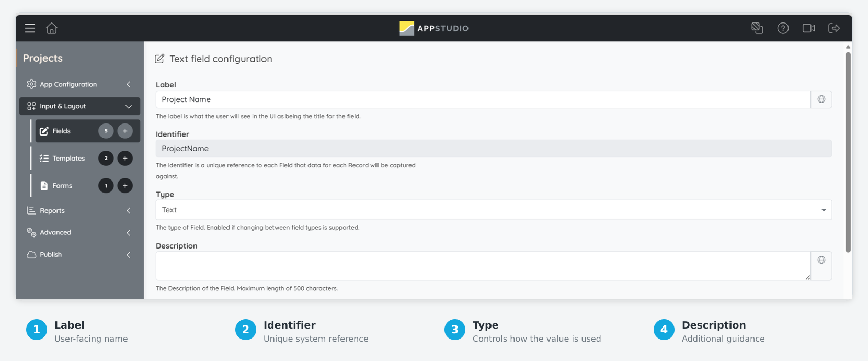
Task: Select Fields in the sidebar
Action: coord(61,131)
